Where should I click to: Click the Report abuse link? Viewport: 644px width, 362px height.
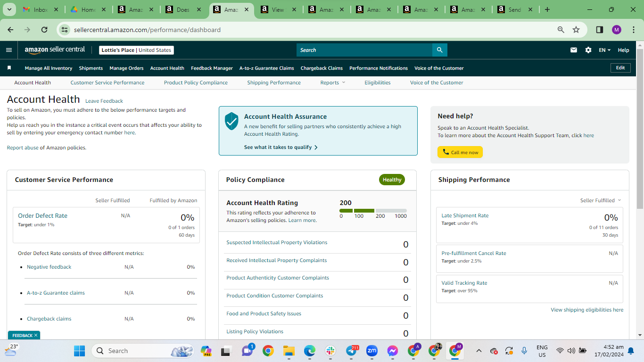[23, 148]
